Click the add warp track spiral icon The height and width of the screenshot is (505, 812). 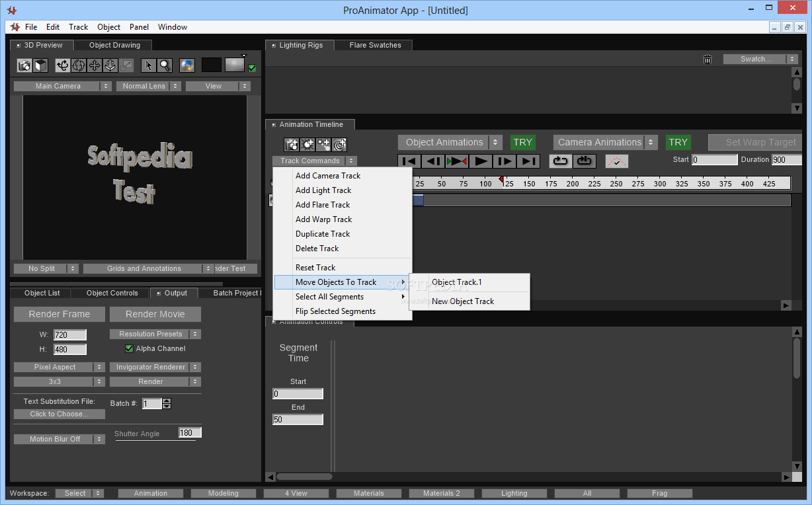(339, 145)
